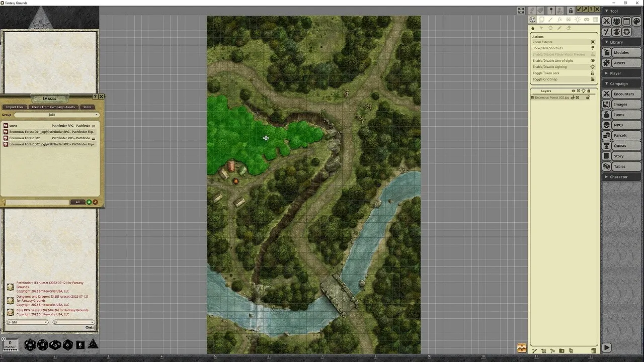The height and width of the screenshot is (362, 644).
Task: Select the lightbulb lighting tab in toolbar
Action: (578, 20)
